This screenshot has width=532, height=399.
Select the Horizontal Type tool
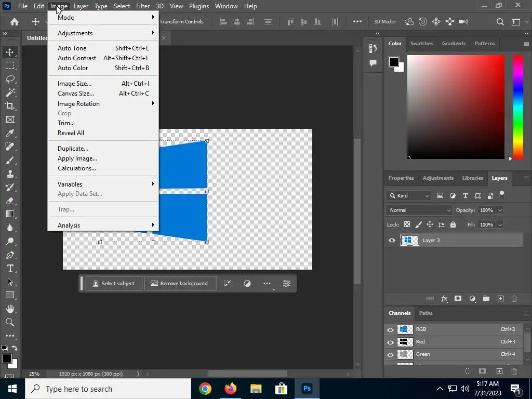pos(10,269)
